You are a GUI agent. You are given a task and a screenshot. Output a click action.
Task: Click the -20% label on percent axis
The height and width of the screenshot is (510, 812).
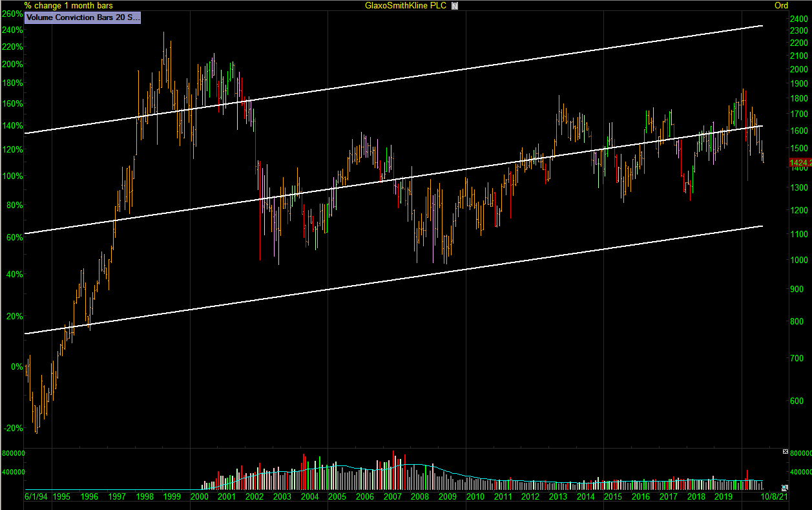pyautogui.click(x=14, y=428)
